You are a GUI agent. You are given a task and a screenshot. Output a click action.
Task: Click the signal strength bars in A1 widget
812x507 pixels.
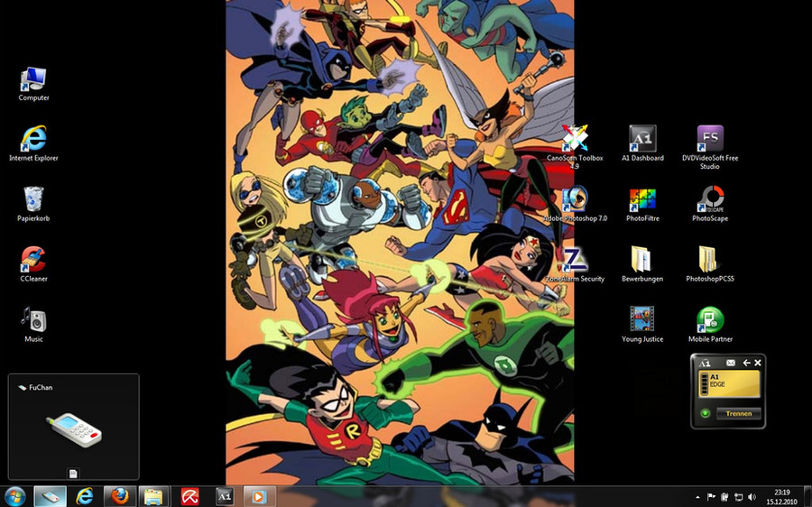704,384
